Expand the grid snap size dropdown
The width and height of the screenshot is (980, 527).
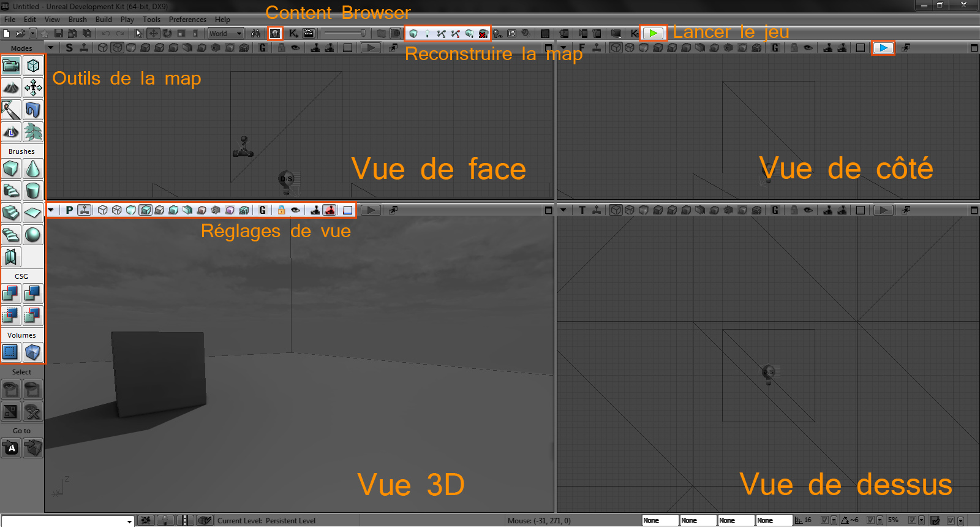(834, 521)
